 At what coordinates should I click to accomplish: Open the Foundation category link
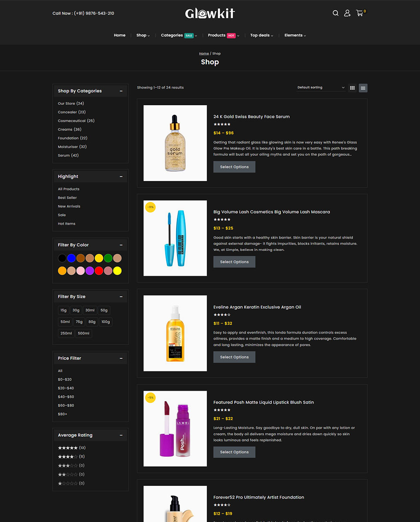pos(68,138)
